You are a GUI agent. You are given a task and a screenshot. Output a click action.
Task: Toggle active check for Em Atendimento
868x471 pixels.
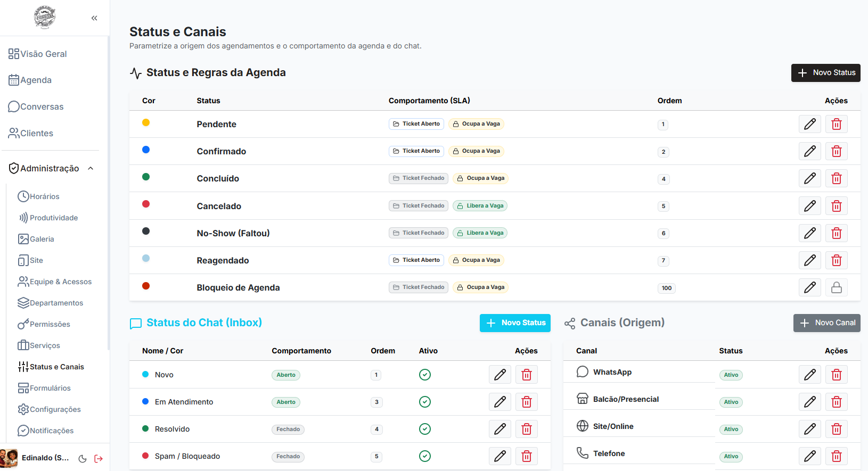(425, 402)
